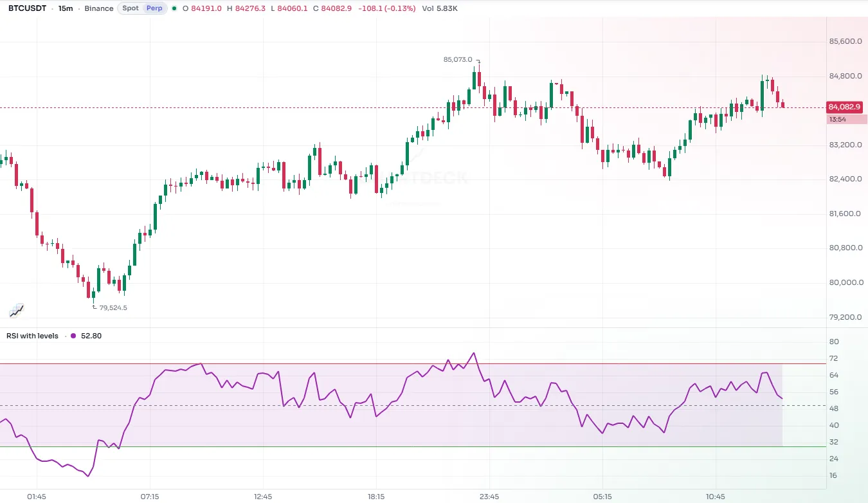Image resolution: width=868 pixels, height=503 pixels.
Task: Click the change value -108.1 (-0.13%)
Action: pos(386,8)
